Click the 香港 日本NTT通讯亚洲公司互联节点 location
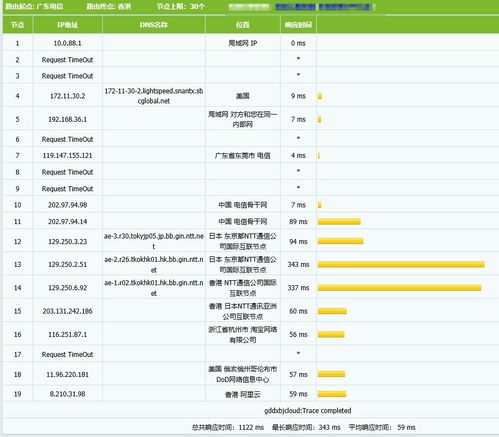499x437 pixels. (x=243, y=311)
